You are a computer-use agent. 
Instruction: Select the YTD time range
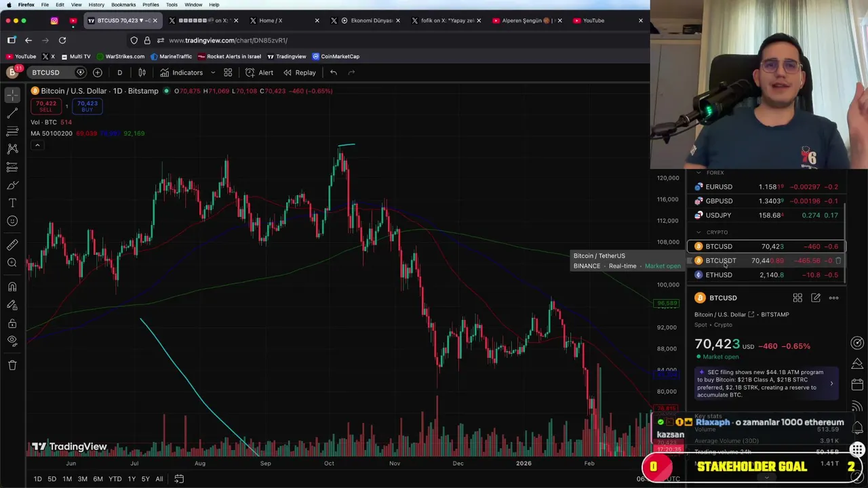coord(115,479)
